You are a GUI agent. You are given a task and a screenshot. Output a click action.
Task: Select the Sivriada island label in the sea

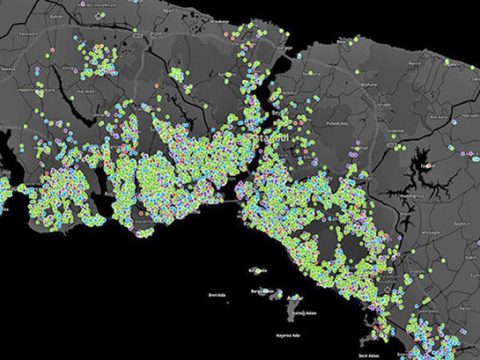pyautogui.click(x=217, y=295)
